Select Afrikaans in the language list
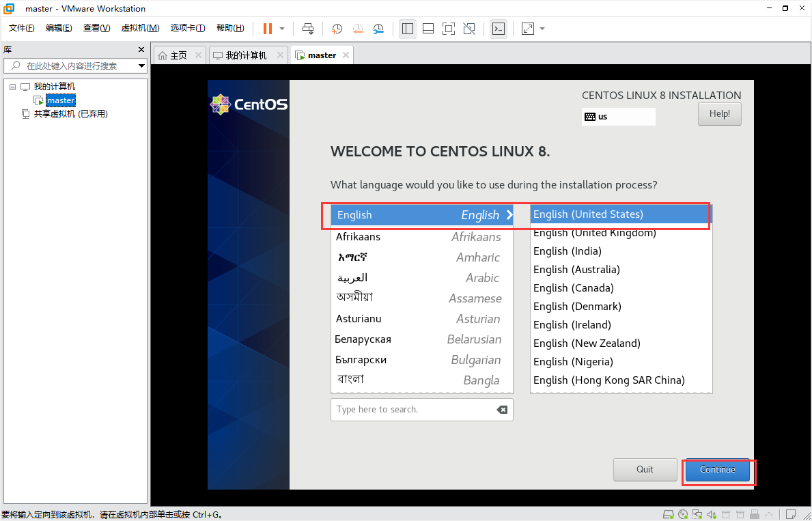The height and width of the screenshot is (521, 812). 422,237
